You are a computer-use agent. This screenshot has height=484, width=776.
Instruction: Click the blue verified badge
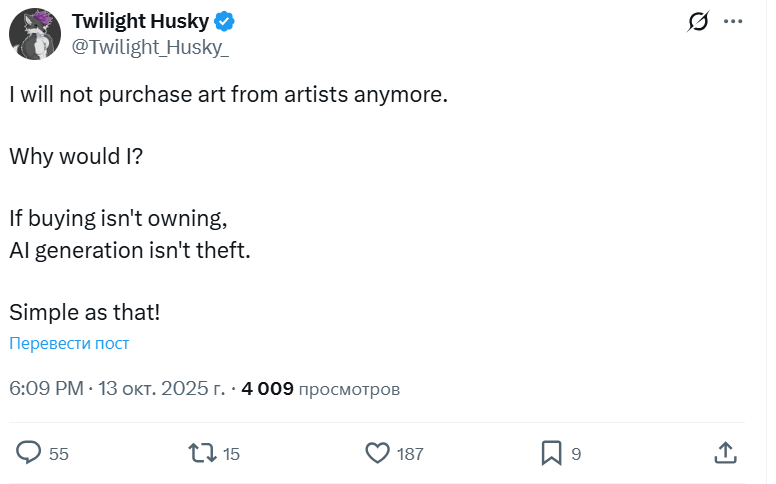pos(228,23)
